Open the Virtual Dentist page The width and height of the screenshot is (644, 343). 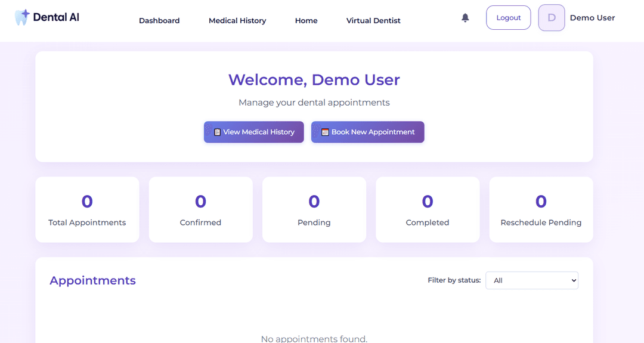click(x=373, y=20)
